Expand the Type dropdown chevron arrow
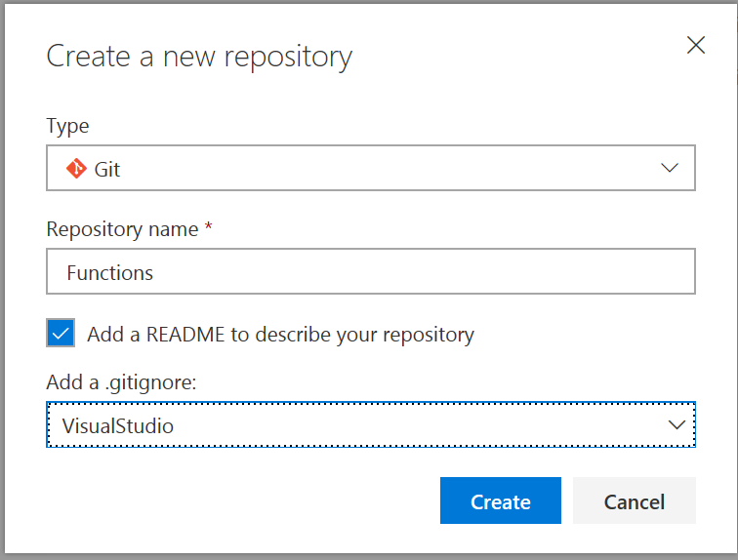 (x=670, y=168)
